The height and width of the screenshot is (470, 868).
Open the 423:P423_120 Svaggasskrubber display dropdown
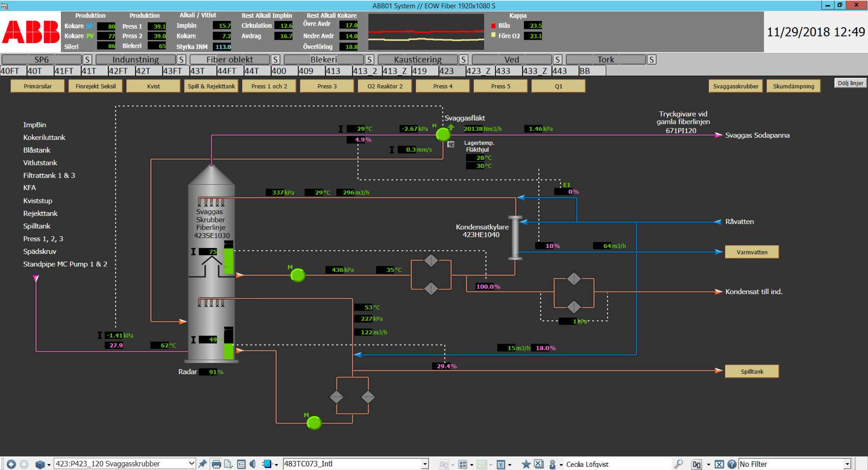tap(191, 464)
